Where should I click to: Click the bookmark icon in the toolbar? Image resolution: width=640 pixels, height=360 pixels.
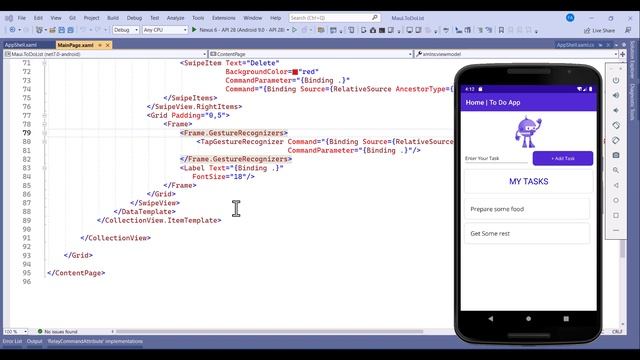point(501,30)
